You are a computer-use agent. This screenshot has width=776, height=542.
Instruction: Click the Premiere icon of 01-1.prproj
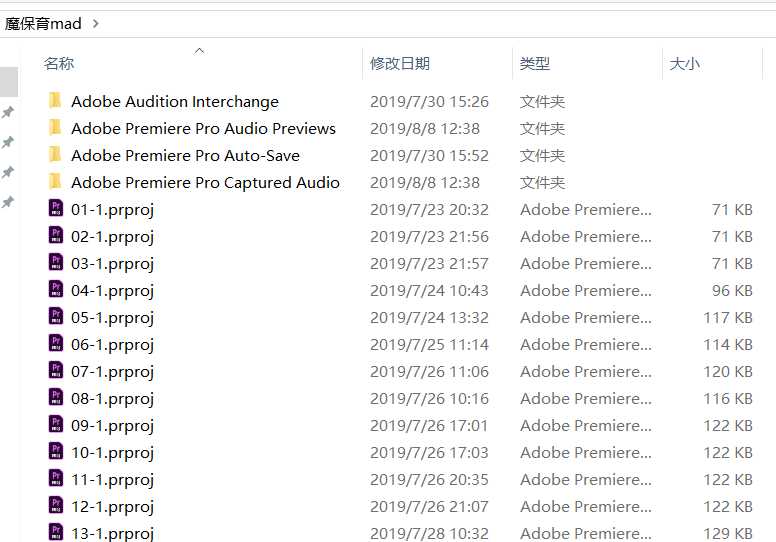coord(56,208)
